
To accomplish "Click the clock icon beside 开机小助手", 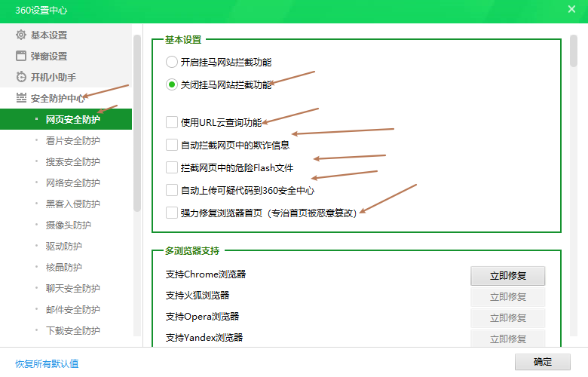I will pos(21,77).
